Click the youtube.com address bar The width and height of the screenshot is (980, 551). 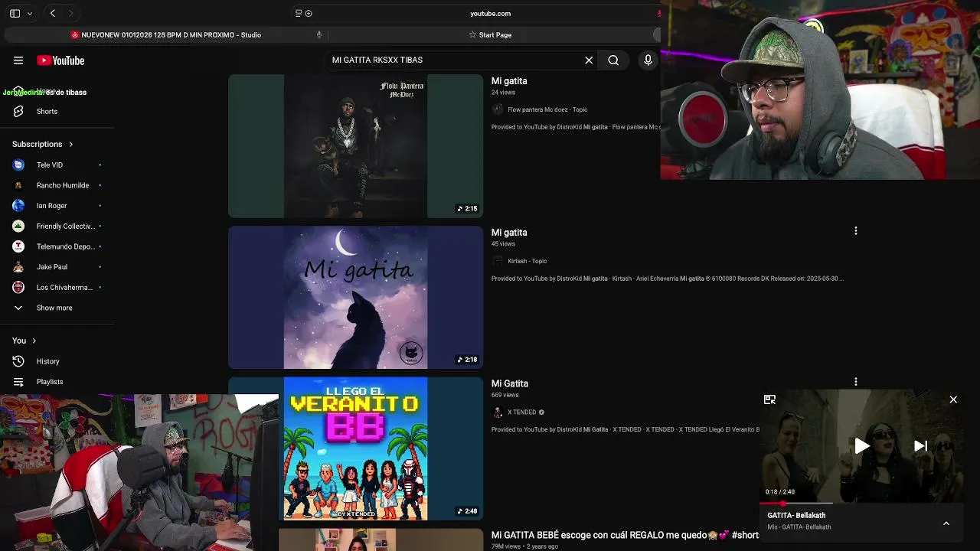point(490,13)
